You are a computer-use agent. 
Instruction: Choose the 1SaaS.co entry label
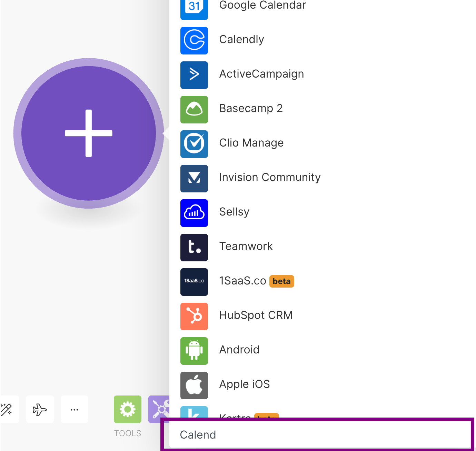pos(242,281)
